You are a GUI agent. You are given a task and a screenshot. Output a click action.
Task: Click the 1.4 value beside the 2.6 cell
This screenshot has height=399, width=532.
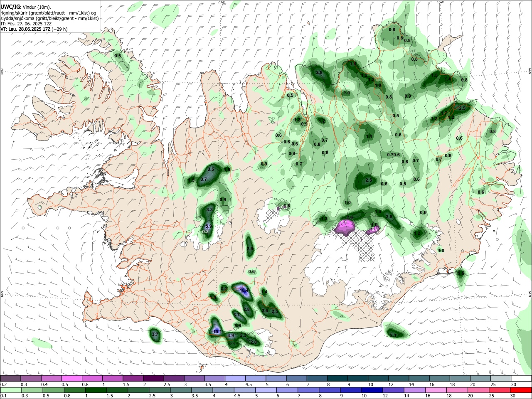(x=264, y=292)
